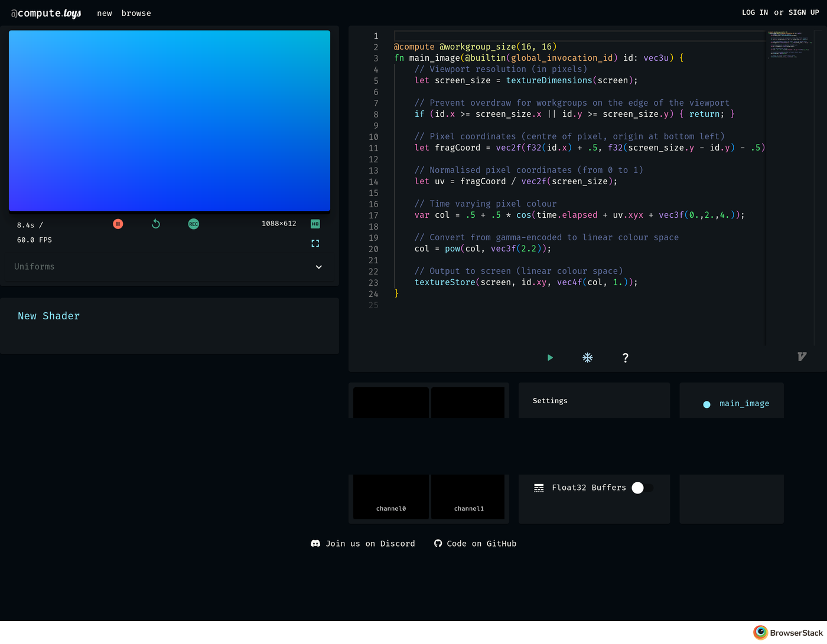Click the main_image label text
Screen dimensions: 827x644
tap(744, 404)
